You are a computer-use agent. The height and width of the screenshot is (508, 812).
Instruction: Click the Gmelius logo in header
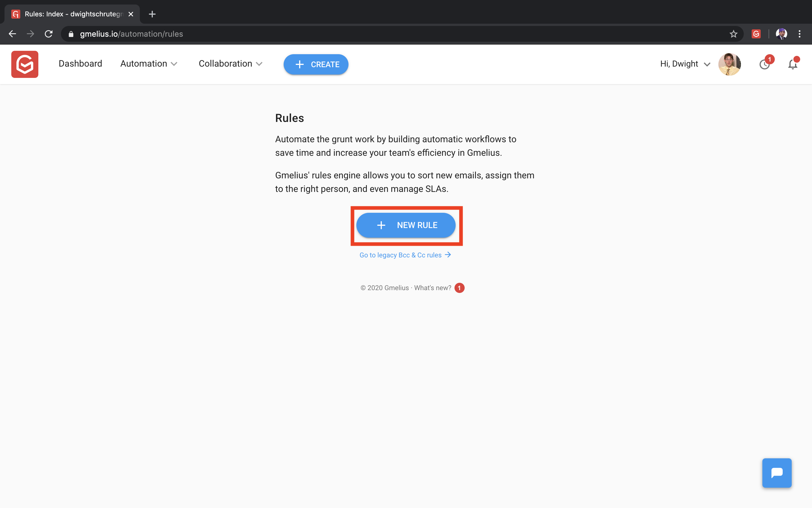(25, 64)
